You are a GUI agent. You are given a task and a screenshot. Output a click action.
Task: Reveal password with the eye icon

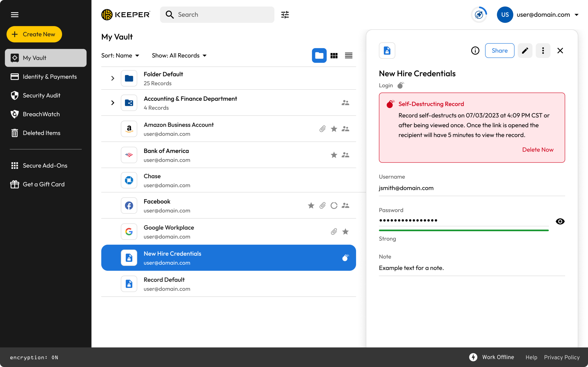560,221
